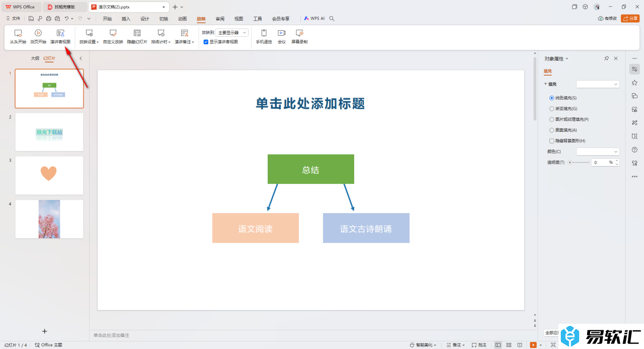The image size is (644, 349).
Task: Open the Show On monitor (主要显示器) dropdown
Action: click(232, 32)
